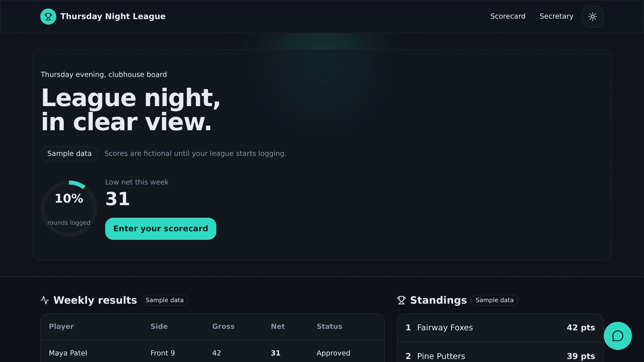Click the Front 9 cell in Maya Patel's row

point(163,353)
